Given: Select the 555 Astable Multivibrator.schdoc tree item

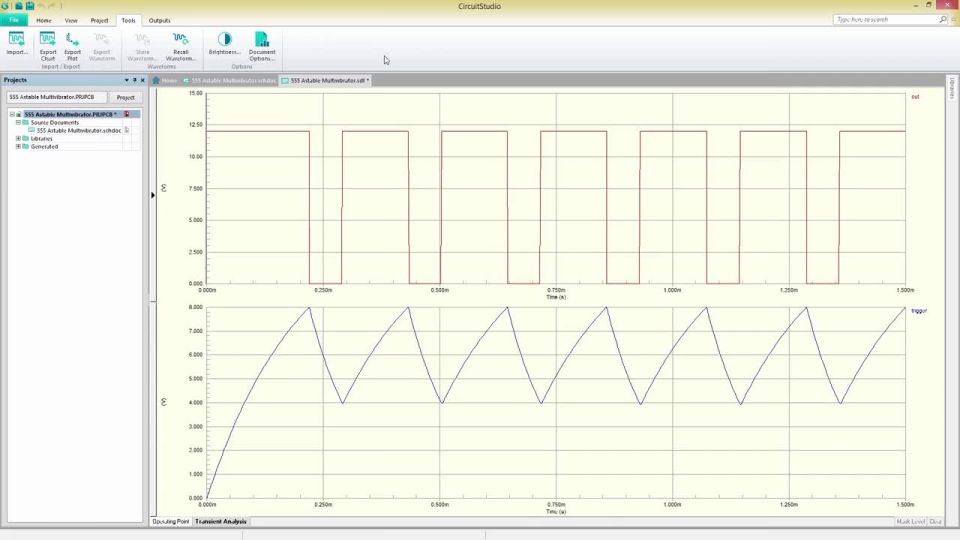Looking at the screenshot, I should pos(79,130).
